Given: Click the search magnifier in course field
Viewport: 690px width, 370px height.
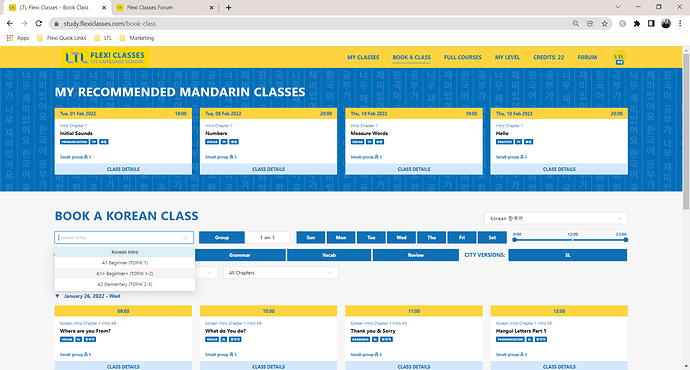Looking at the screenshot, I should pyautogui.click(x=185, y=238).
